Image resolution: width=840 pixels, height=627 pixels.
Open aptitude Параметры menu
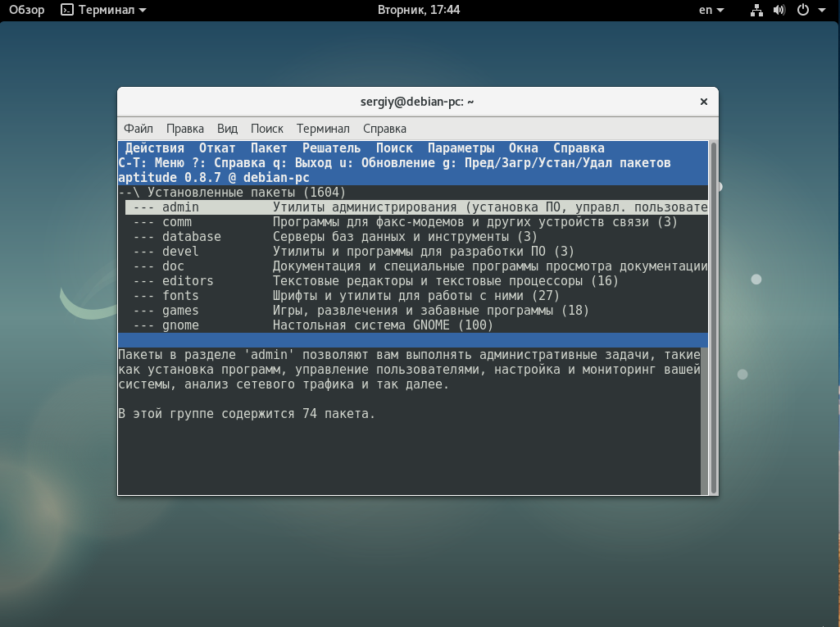461,148
